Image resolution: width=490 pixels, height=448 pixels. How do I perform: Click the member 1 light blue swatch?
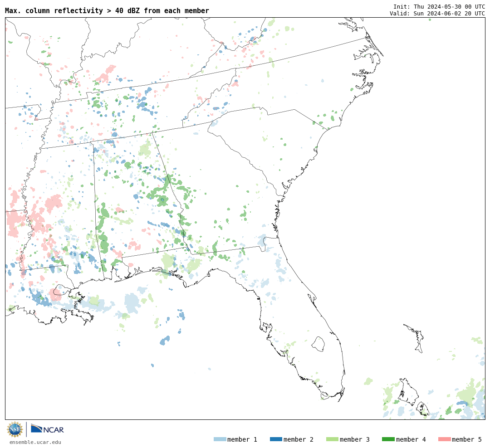coord(220,439)
